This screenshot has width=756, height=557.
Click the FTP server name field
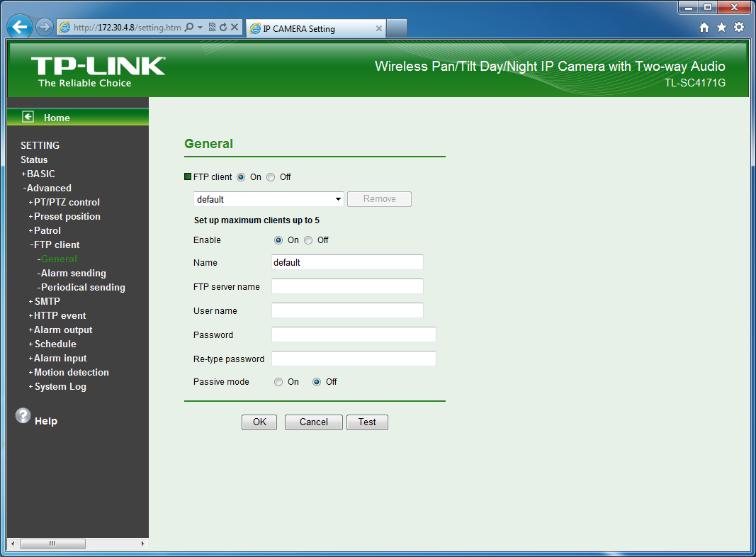(x=347, y=286)
